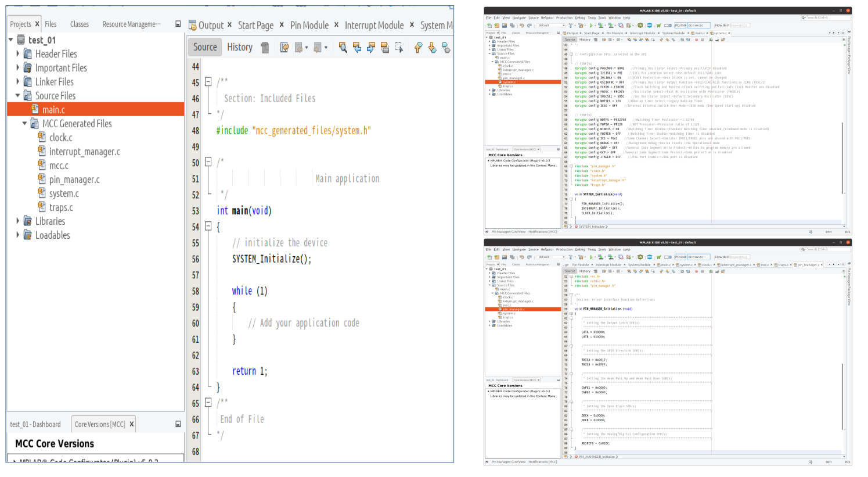The image size is (868, 477).
Task: Open the default configuration dropdown
Action: [563, 25]
